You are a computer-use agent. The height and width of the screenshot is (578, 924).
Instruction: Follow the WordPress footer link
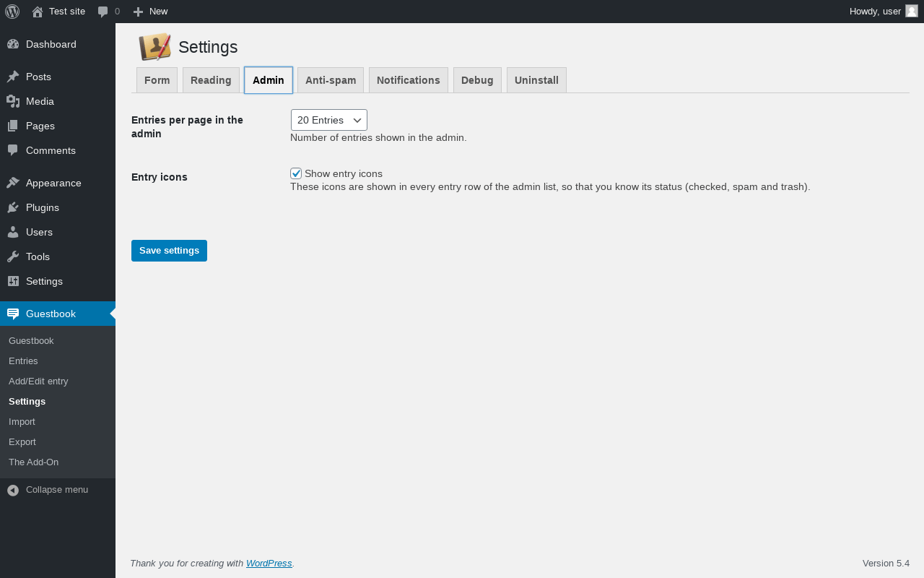coord(269,564)
